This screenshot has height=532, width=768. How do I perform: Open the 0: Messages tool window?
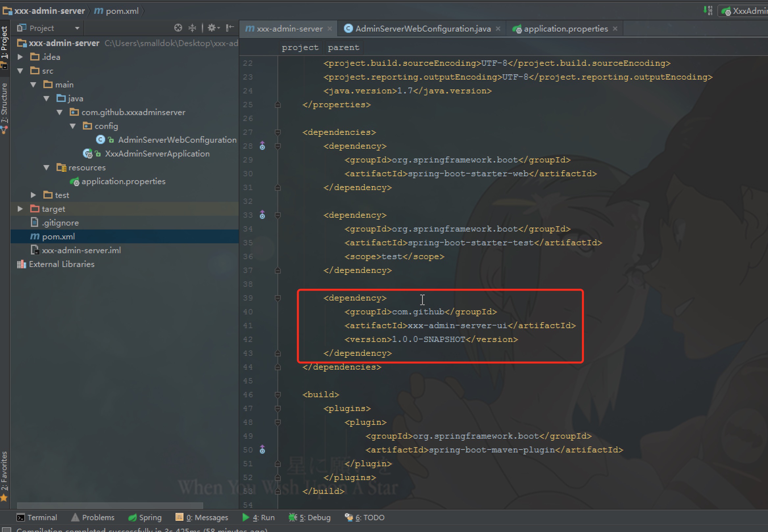click(x=202, y=517)
